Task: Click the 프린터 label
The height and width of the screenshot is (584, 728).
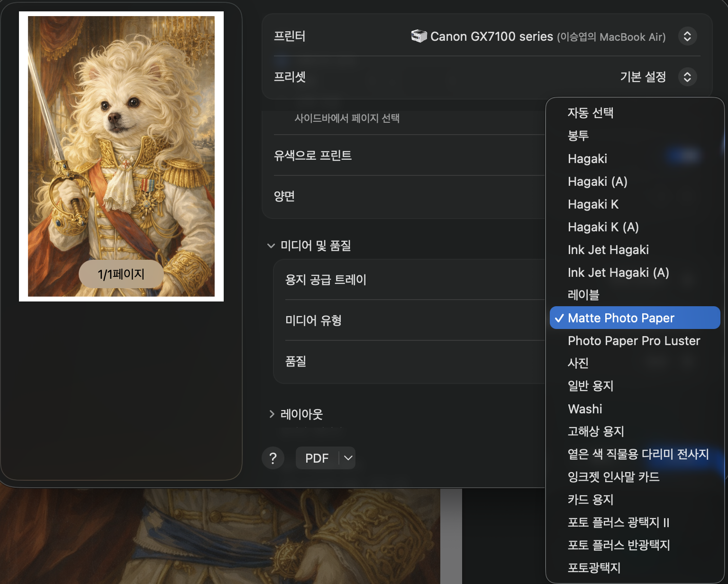Action: 290,36
